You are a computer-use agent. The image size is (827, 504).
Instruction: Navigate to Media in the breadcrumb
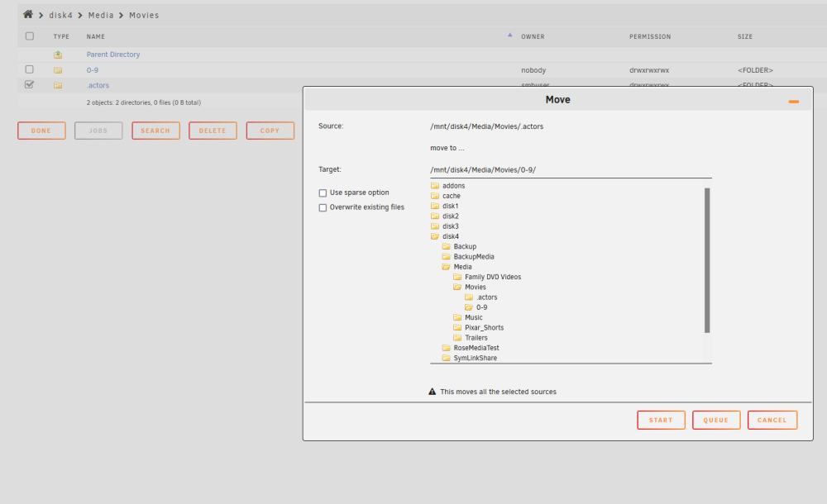click(101, 16)
